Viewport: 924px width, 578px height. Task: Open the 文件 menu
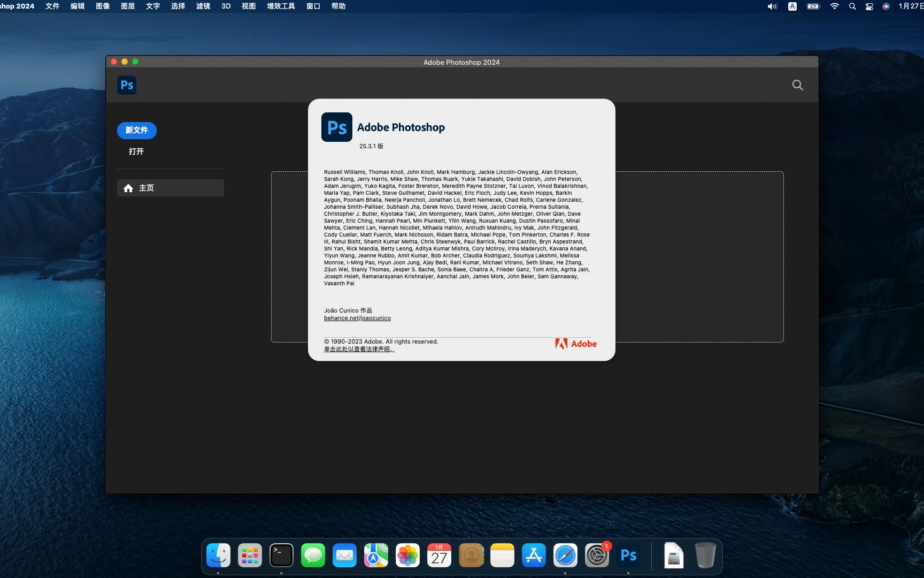pyautogui.click(x=52, y=6)
